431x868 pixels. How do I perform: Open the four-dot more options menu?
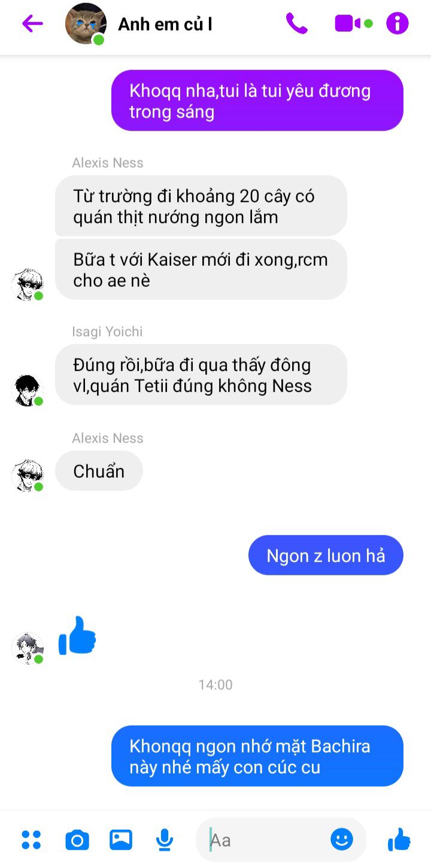tap(31, 840)
